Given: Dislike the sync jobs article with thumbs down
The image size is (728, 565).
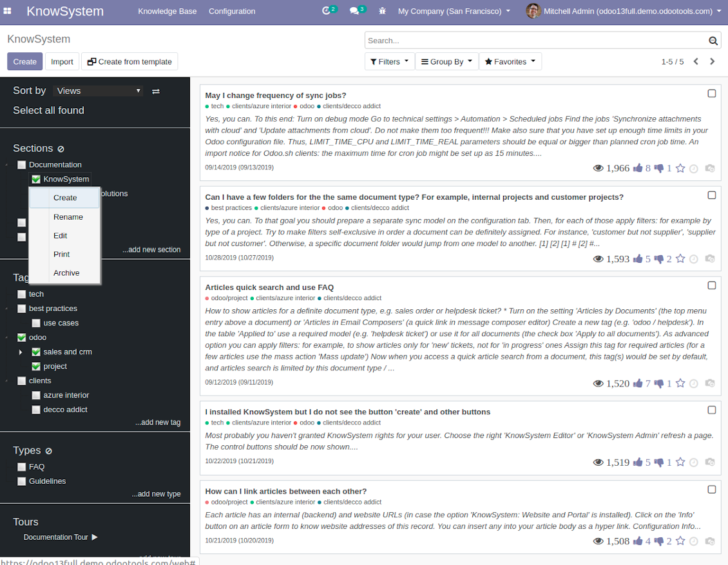Looking at the screenshot, I should coord(659,168).
